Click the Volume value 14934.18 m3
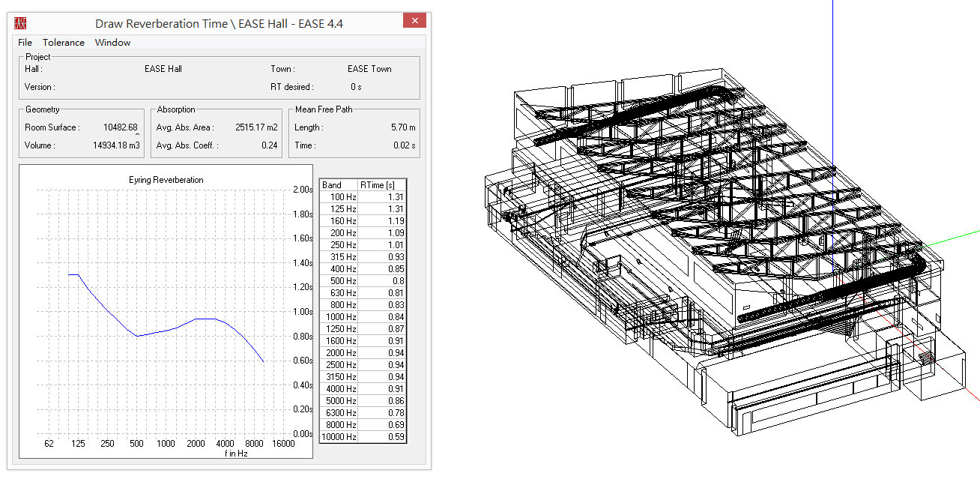 tap(115, 145)
